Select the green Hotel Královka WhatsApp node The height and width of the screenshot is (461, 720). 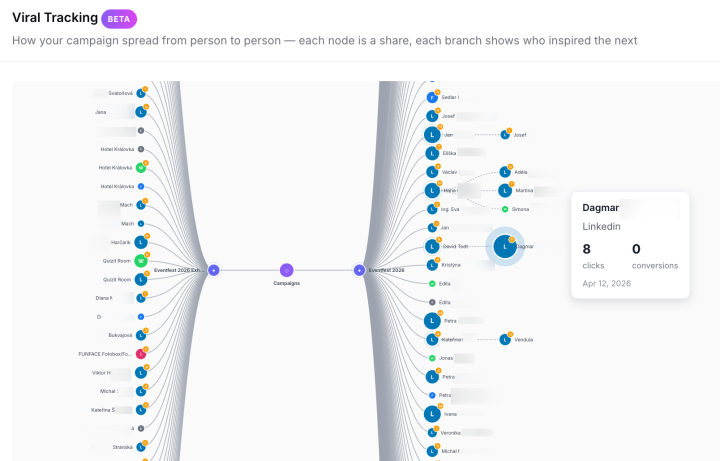[x=141, y=168]
